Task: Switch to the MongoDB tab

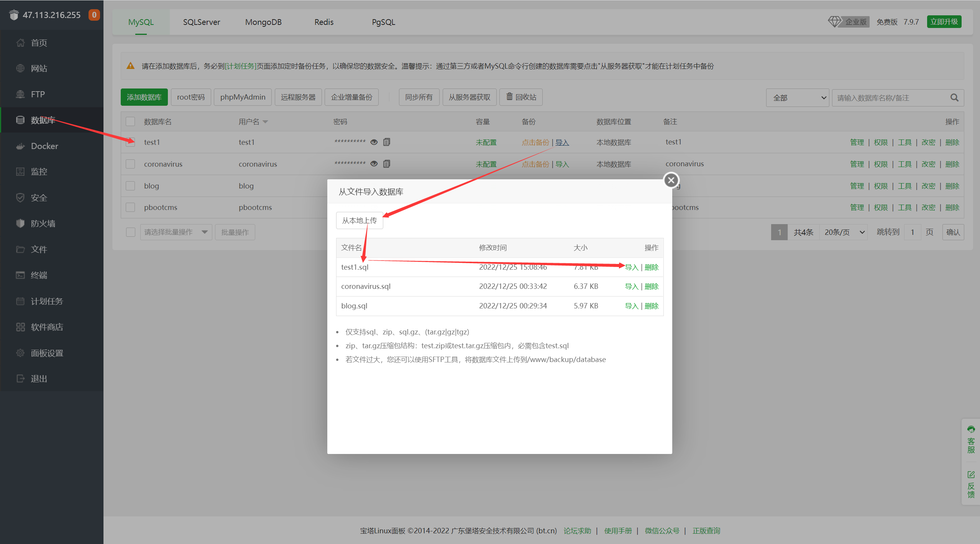Action: tap(263, 22)
